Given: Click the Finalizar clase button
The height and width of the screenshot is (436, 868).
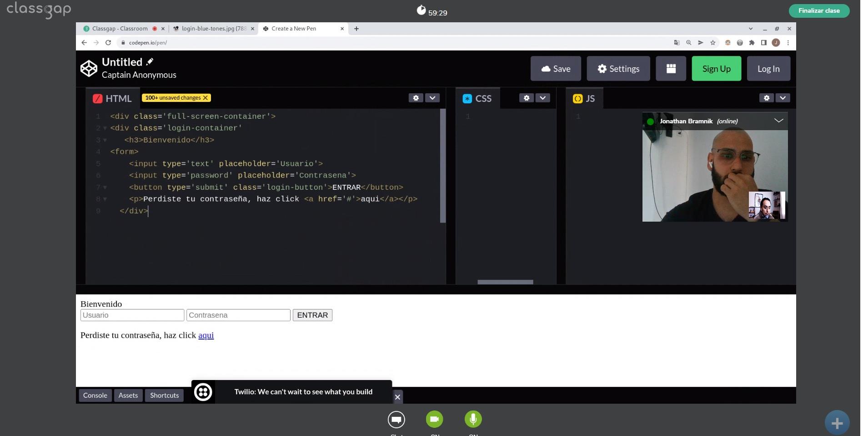Looking at the screenshot, I should tap(818, 10).
